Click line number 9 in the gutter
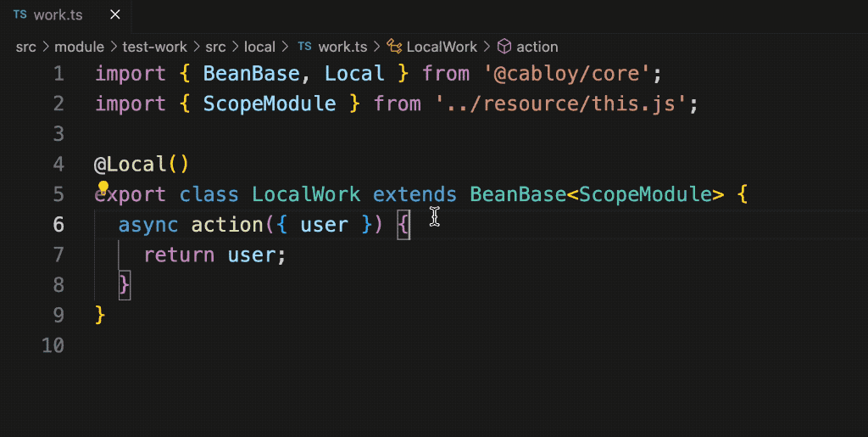Image resolution: width=868 pixels, height=437 pixels. tap(58, 315)
